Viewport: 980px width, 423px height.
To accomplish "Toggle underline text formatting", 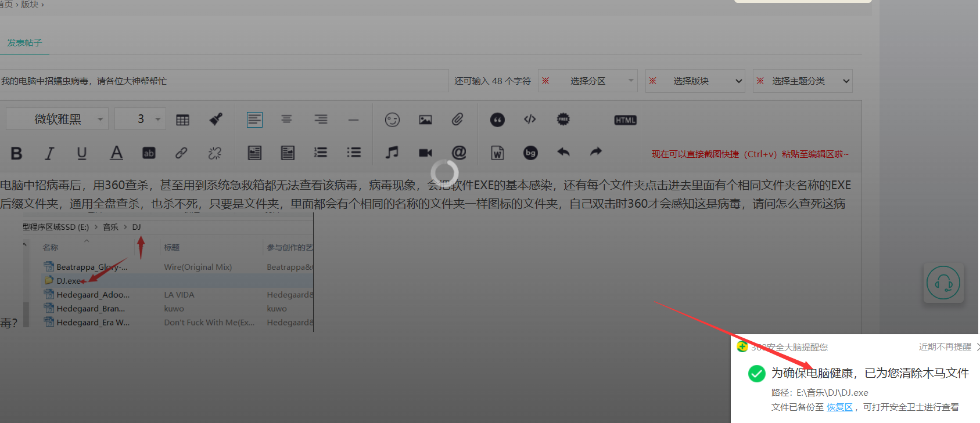I will (x=82, y=153).
